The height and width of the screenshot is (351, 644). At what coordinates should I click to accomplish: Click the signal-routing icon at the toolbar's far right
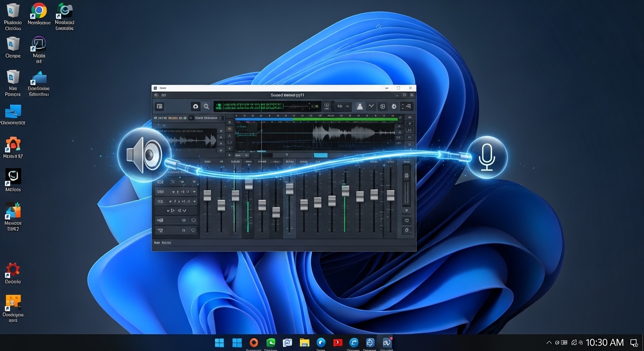click(406, 106)
